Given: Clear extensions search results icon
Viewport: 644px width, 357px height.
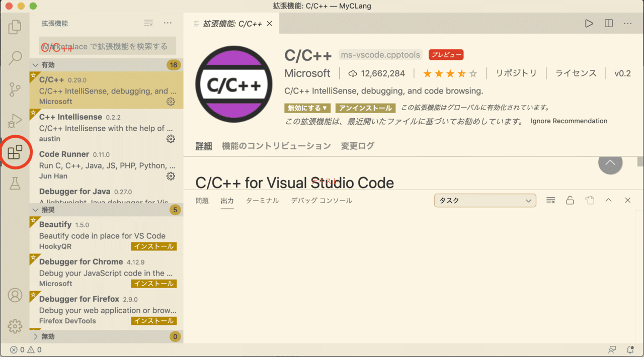Looking at the screenshot, I should point(148,23).
